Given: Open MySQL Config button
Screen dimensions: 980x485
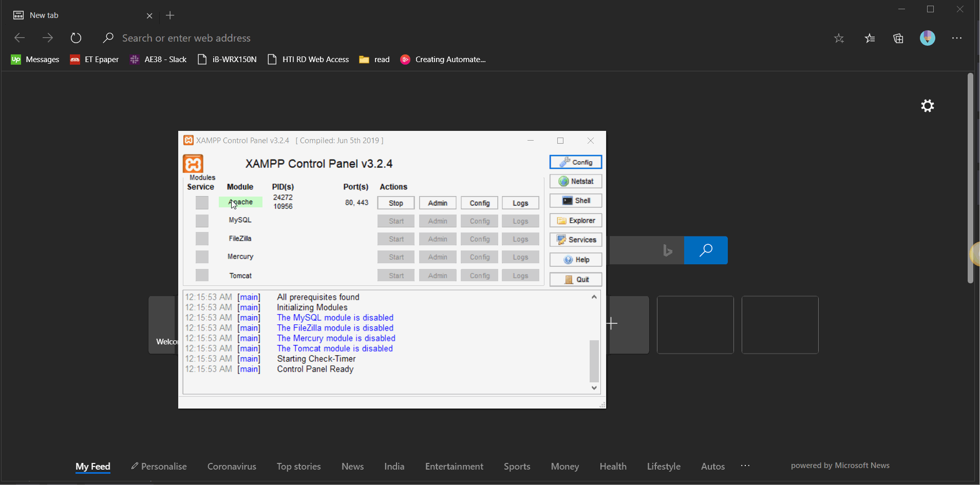Looking at the screenshot, I should click(x=480, y=221).
